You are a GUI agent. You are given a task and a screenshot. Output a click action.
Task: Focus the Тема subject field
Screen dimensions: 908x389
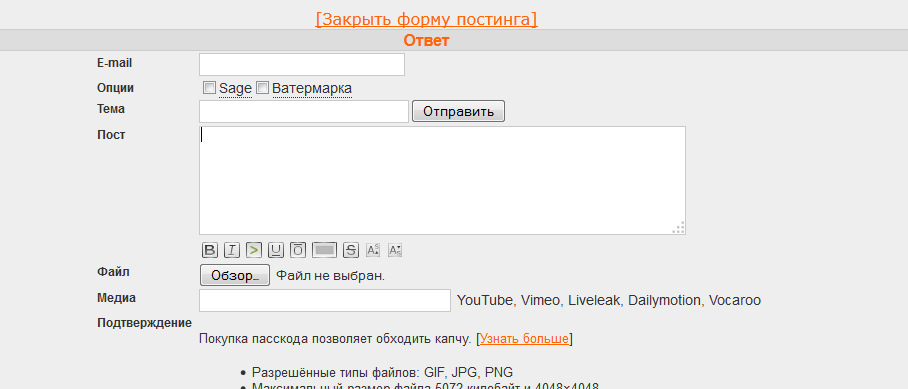(x=304, y=111)
